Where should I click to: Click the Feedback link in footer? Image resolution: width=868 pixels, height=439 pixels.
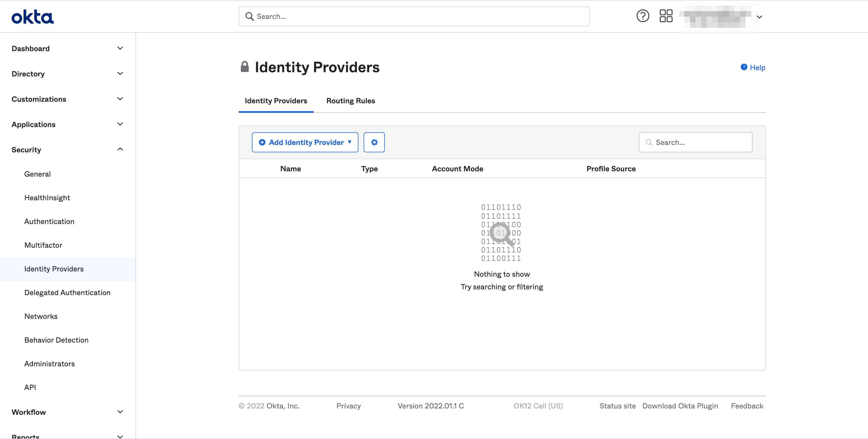tap(747, 406)
